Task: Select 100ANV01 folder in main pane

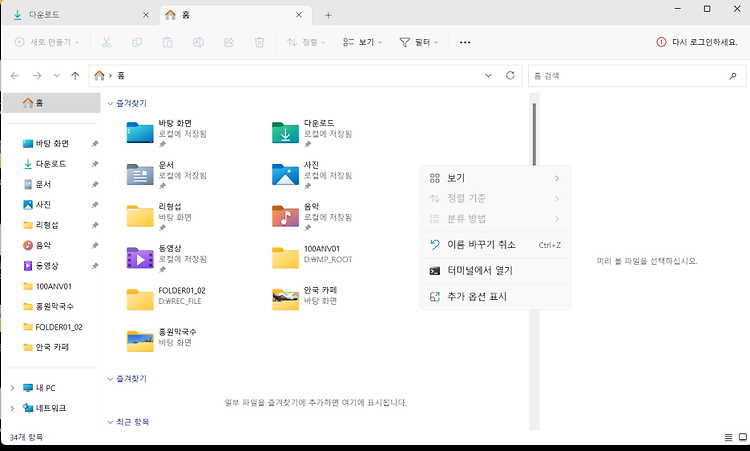Action: coord(285,258)
